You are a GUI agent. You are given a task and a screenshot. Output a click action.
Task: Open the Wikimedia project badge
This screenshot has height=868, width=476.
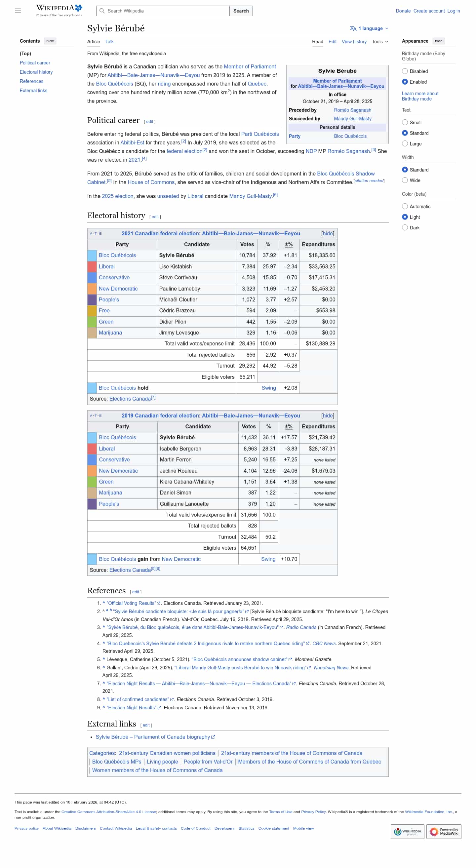pos(407,831)
